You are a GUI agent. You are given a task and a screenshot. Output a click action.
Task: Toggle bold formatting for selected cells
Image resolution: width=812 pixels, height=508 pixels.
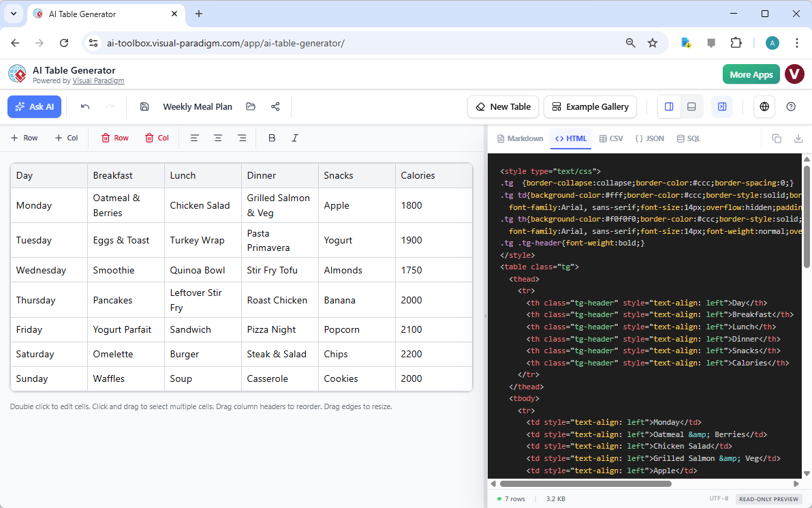(x=272, y=138)
